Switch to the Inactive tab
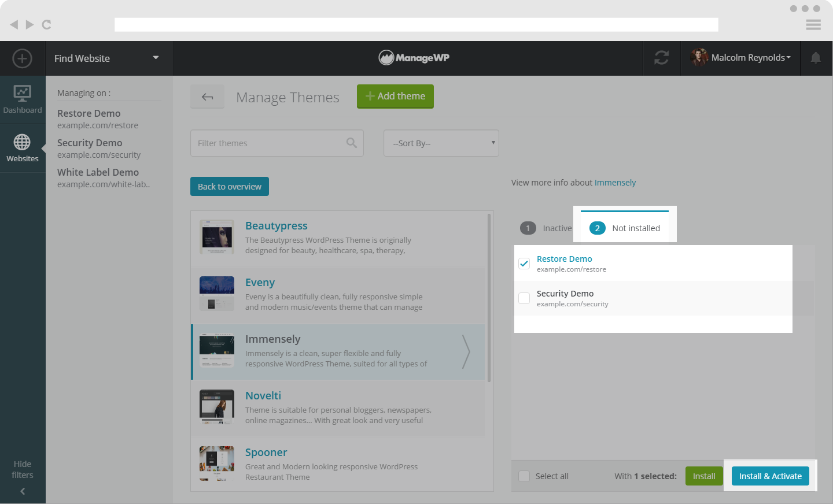This screenshot has height=504, width=833. [x=545, y=228]
